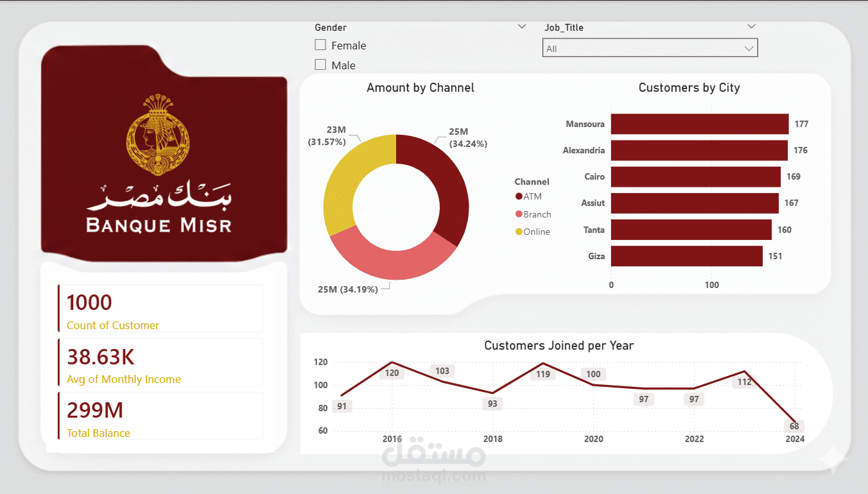Click the pink Branch legend marker
Viewport: 868px width, 494px height.
click(519, 214)
